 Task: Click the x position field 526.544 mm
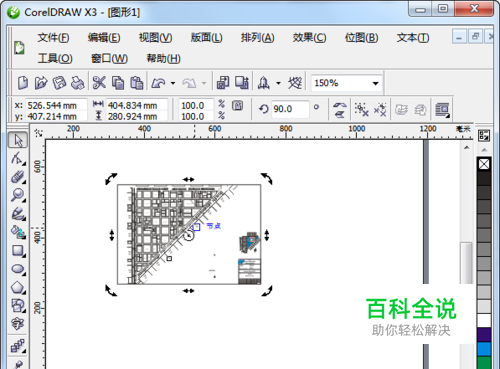(x=56, y=105)
